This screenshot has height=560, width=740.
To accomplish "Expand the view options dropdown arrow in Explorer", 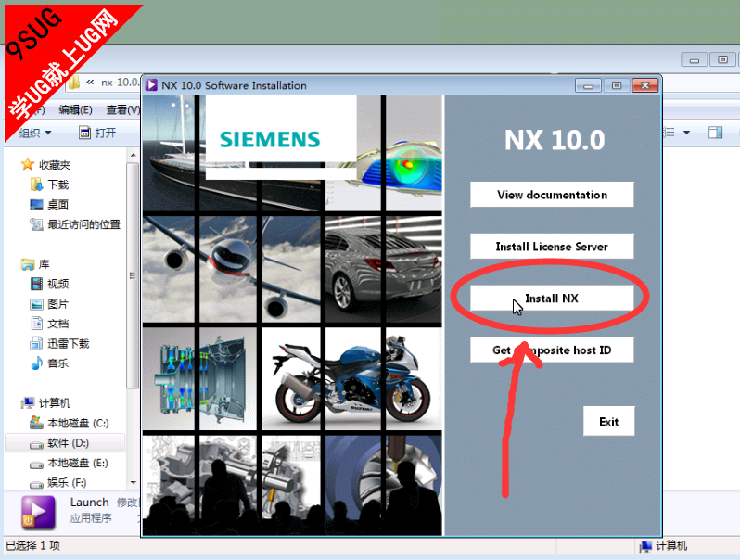I will [x=686, y=133].
